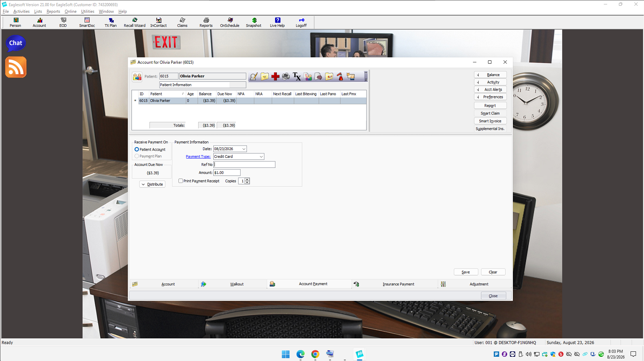644x361 pixels.
Task: Open the orange RSS feed icon
Action: pos(16,67)
